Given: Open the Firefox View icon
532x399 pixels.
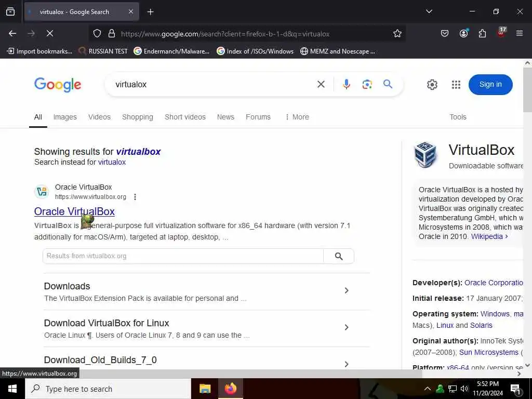Looking at the screenshot, I should [10, 11].
